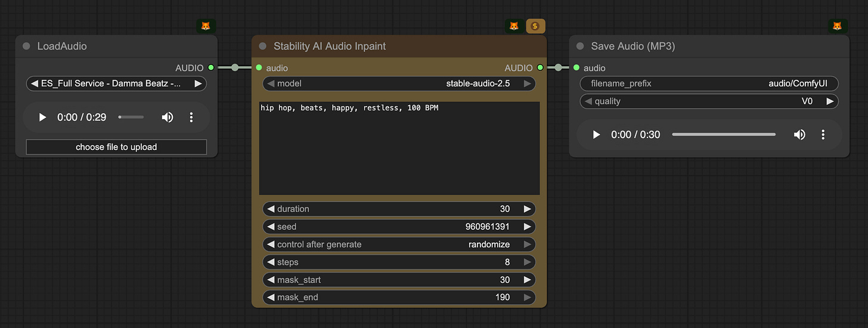Select previous audio file with left arrow
The image size is (868, 328).
coord(35,84)
